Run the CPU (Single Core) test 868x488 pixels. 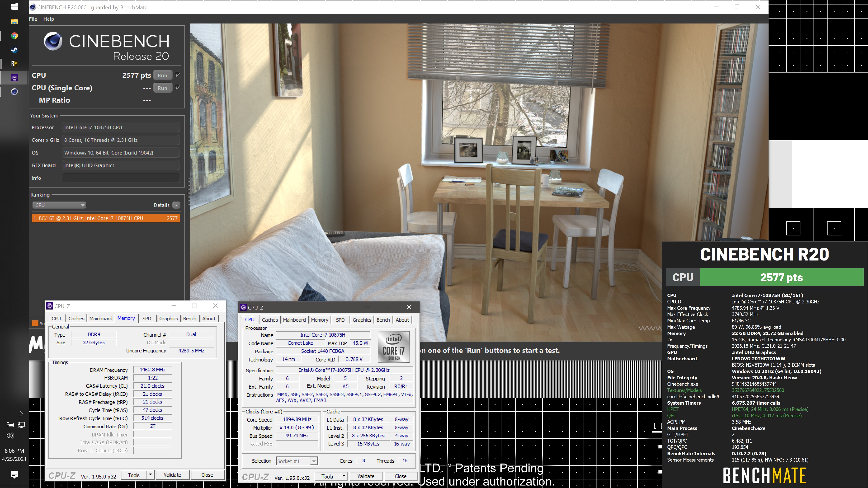click(163, 88)
